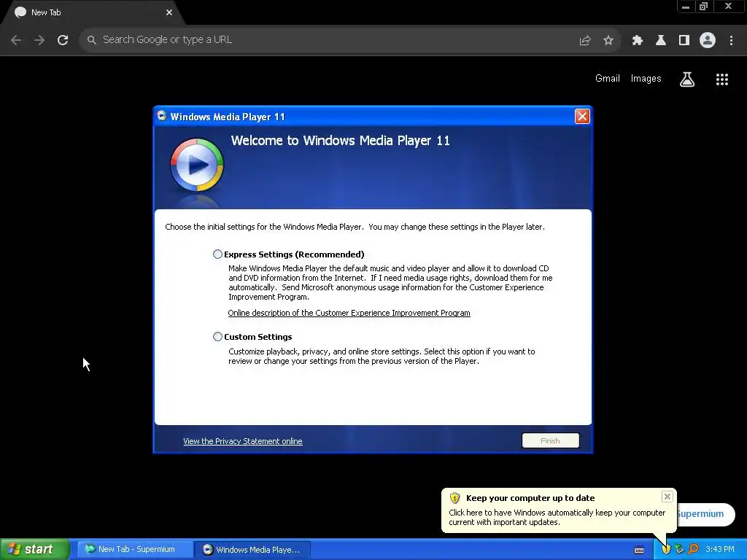Open the browser profile avatar
747x560 pixels.
coord(708,40)
